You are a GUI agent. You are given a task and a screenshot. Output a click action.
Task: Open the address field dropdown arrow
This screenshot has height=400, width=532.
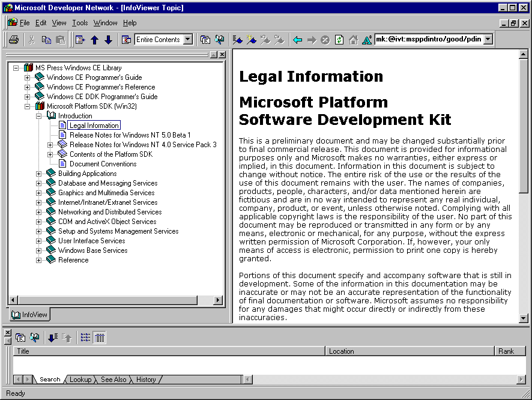(x=488, y=40)
